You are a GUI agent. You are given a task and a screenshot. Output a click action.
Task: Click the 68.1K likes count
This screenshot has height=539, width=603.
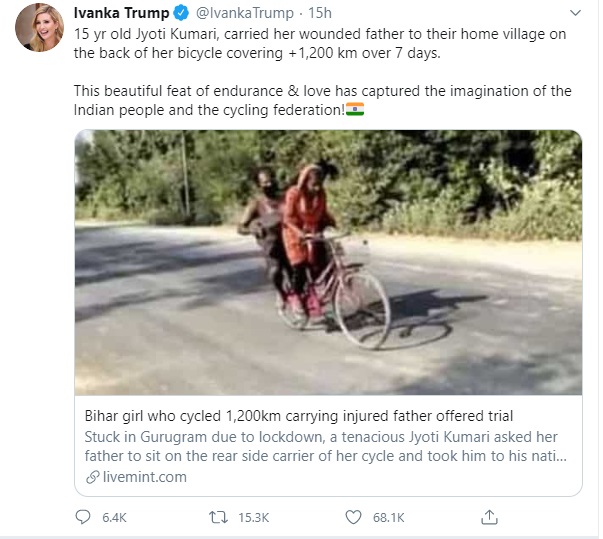click(x=388, y=517)
